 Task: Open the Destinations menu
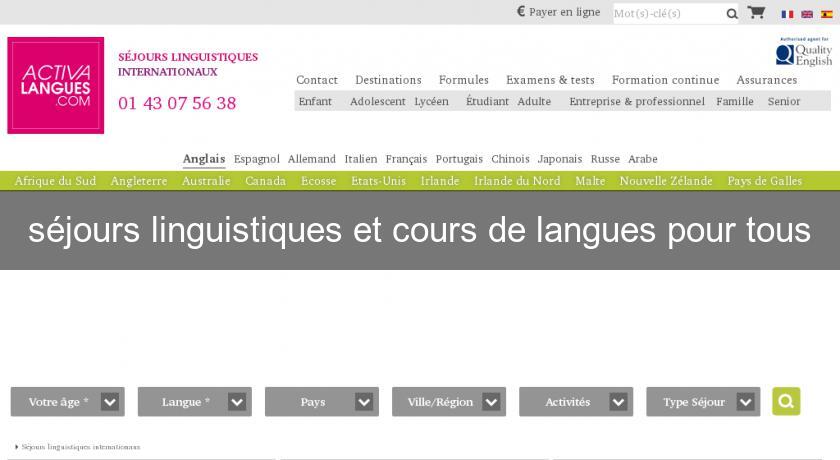click(388, 80)
